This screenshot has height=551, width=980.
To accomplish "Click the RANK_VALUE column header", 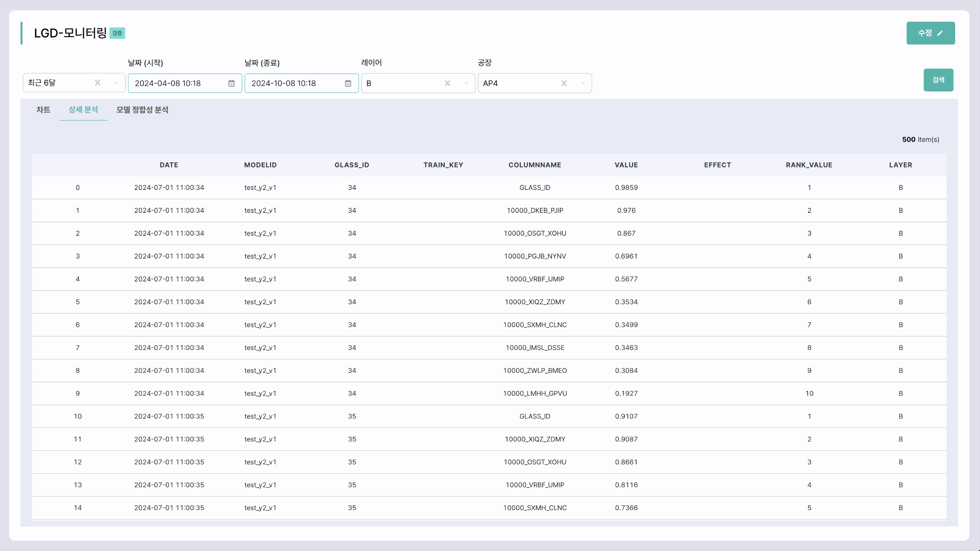I will pyautogui.click(x=809, y=165).
